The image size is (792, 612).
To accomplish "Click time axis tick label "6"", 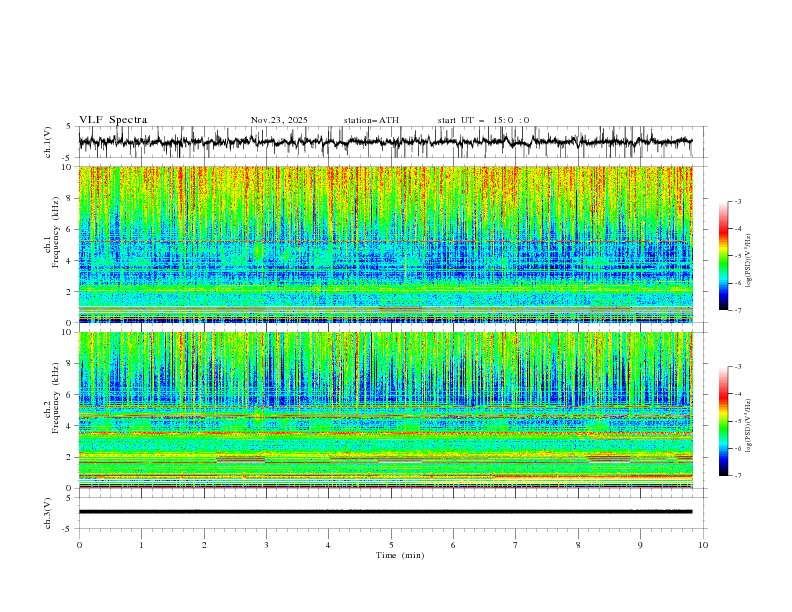I will click(453, 545).
